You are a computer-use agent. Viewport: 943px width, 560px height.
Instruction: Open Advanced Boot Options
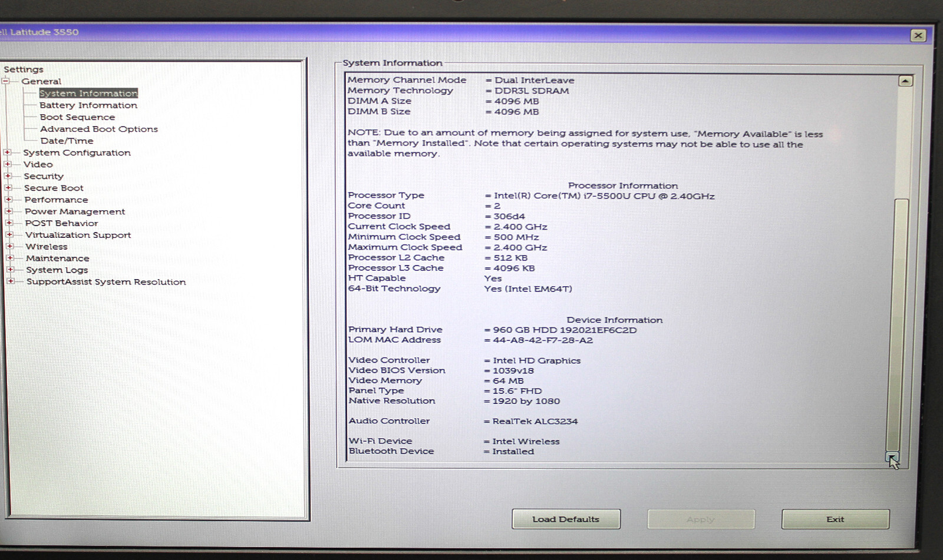click(99, 128)
